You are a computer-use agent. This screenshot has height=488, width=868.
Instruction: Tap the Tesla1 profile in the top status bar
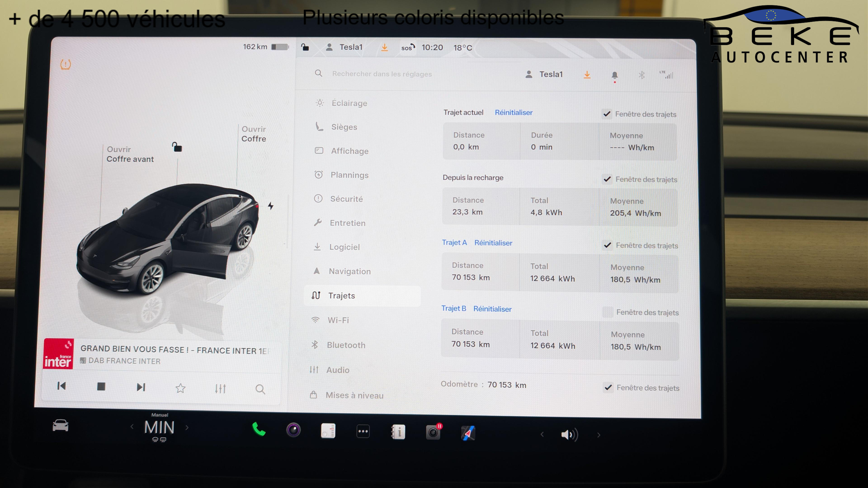[x=344, y=47]
